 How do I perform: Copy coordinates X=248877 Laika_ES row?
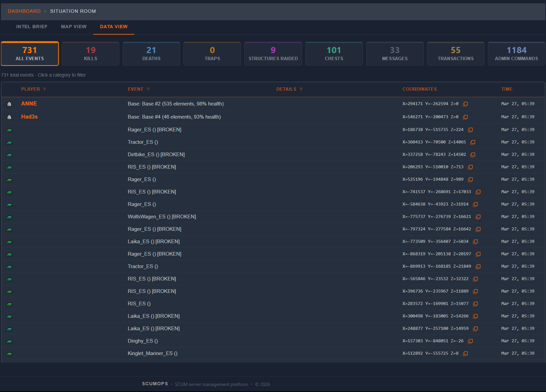475,329
